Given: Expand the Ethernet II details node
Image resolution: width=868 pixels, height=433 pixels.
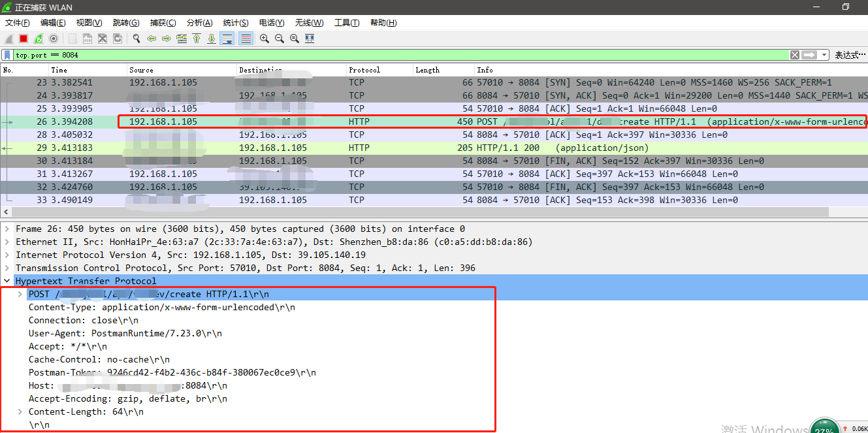Looking at the screenshot, I should point(7,242).
